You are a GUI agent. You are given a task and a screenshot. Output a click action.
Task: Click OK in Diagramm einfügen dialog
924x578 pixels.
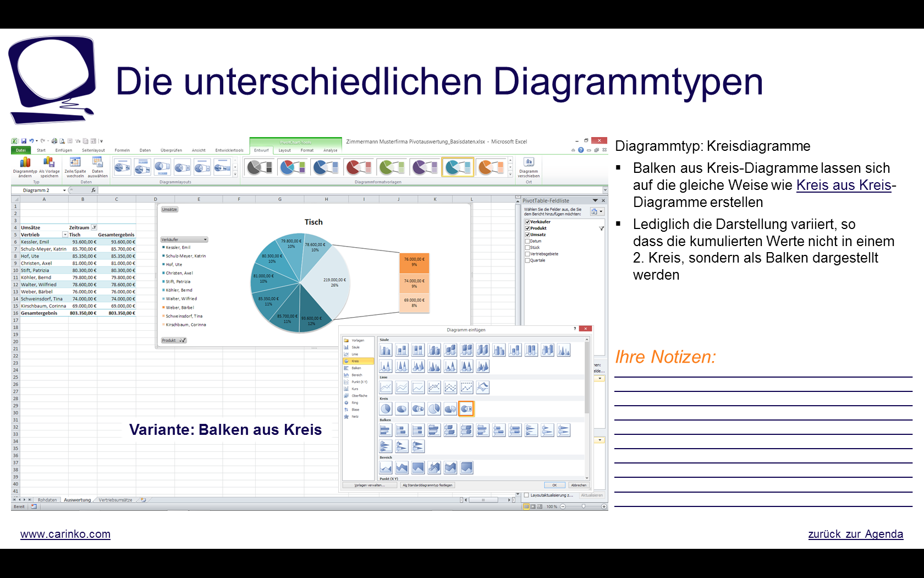[554, 485]
